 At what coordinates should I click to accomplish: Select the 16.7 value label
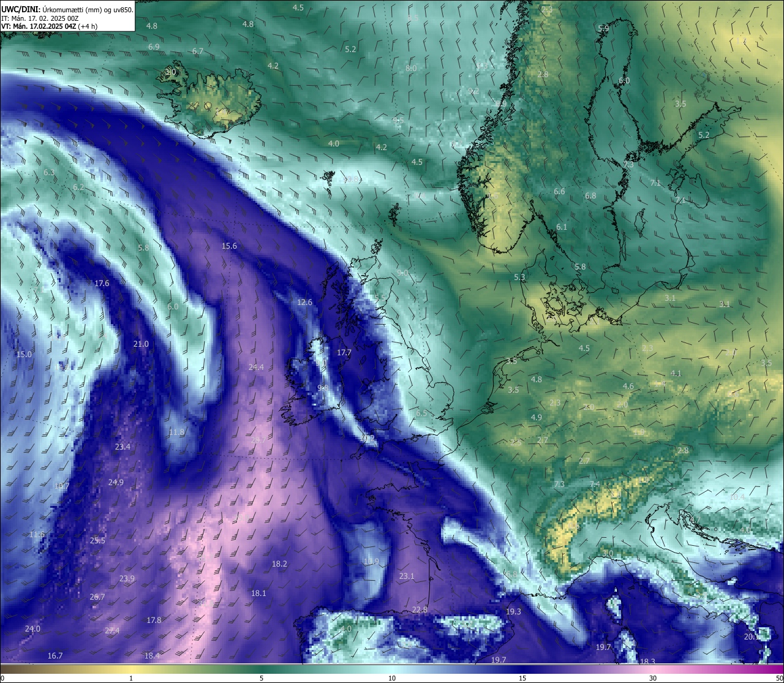coord(55,656)
